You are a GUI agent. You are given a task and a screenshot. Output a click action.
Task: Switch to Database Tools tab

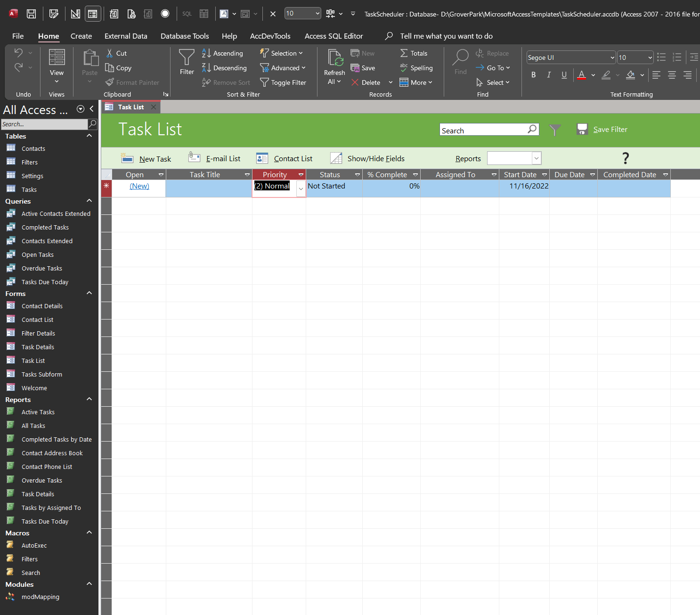click(x=185, y=36)
